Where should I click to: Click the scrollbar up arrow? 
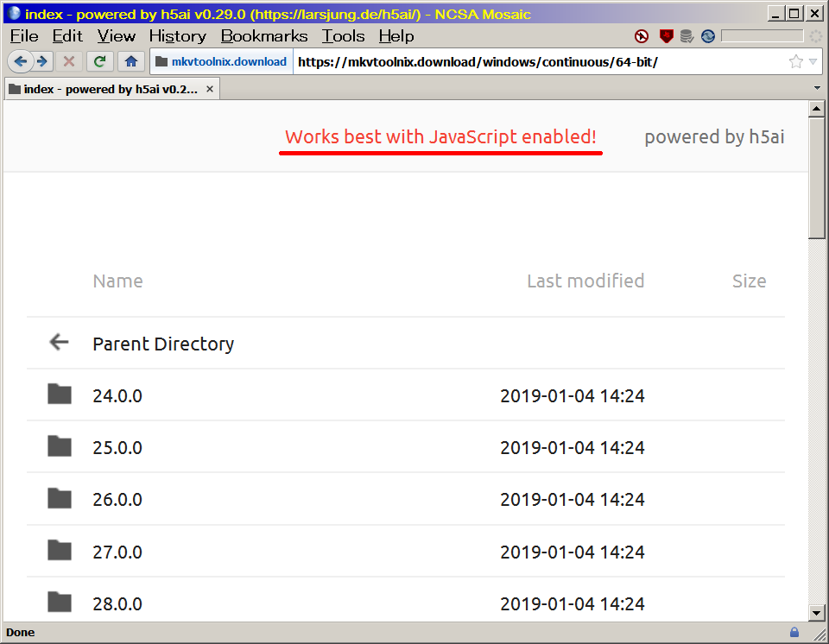click(817, 109)
